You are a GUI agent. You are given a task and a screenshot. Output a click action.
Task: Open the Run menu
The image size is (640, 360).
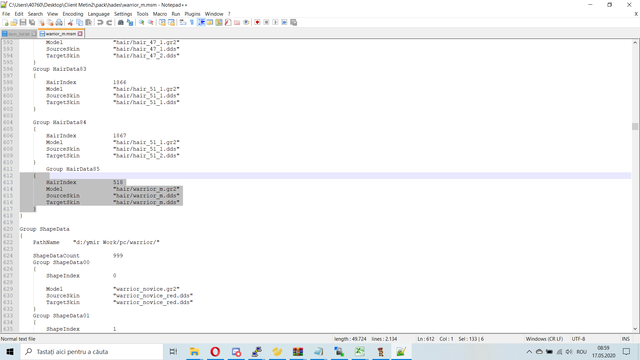(176, 14)
